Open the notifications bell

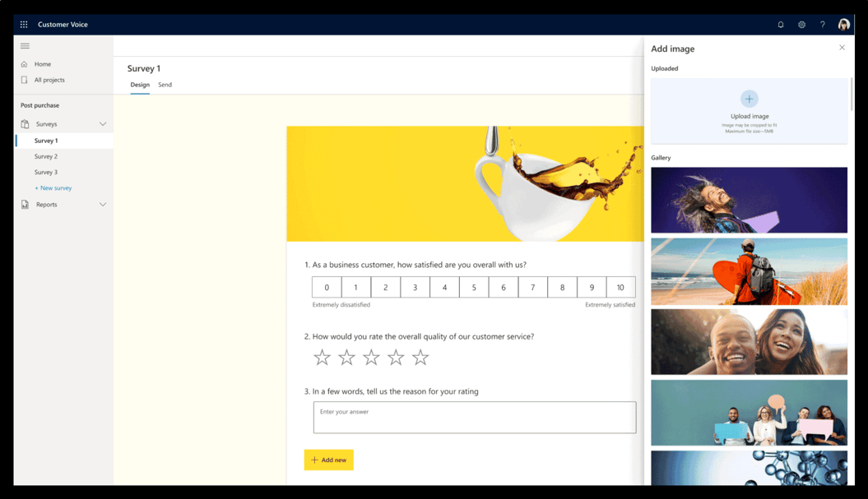coord(780,25)
